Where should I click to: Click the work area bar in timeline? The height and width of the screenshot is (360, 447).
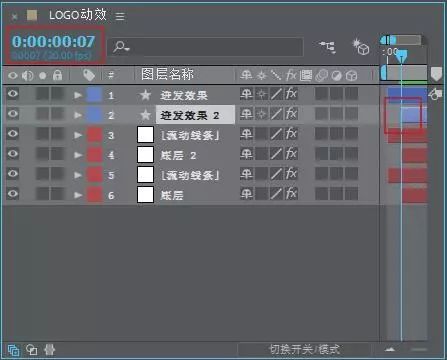click(x=404, y=73)
